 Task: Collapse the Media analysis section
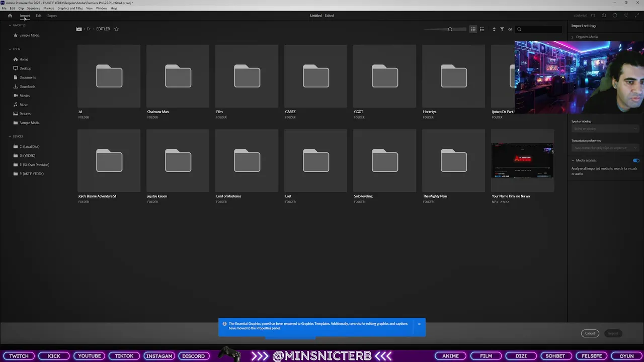click(x=573, y=160)
